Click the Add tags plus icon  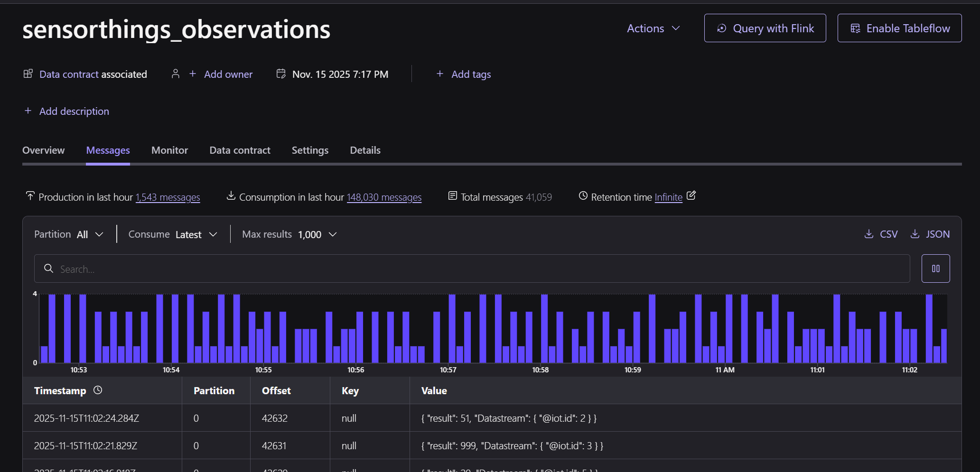440,74
